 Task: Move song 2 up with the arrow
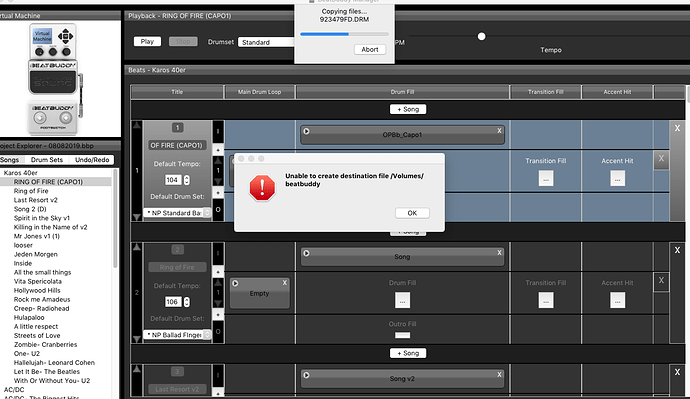[x=137, y=247]
